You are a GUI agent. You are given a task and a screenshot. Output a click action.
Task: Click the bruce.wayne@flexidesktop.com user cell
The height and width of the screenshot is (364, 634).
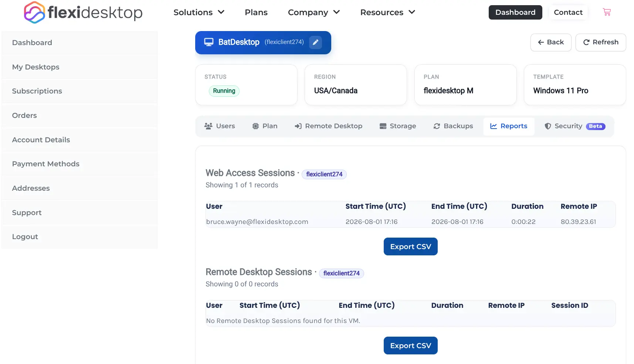pos(257,222)
